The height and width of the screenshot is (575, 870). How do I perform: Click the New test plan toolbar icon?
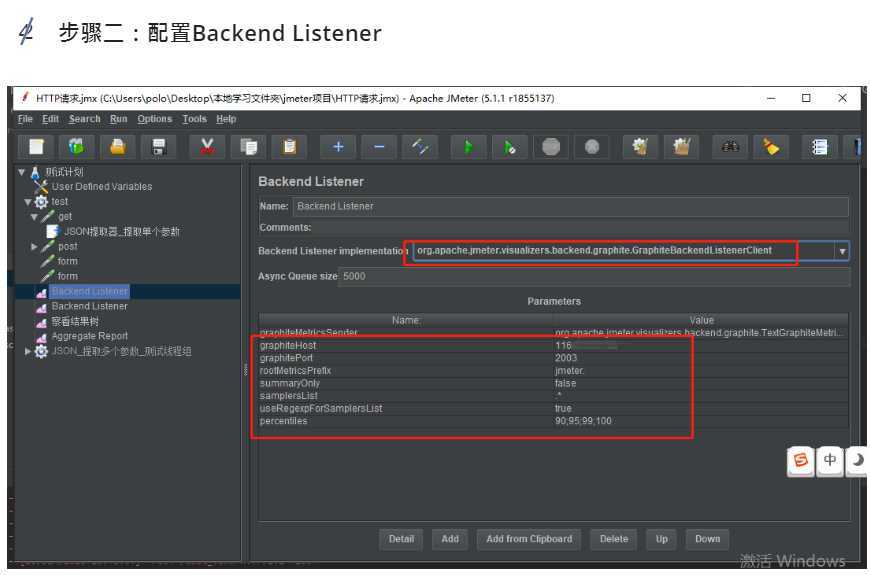(36, 147)
